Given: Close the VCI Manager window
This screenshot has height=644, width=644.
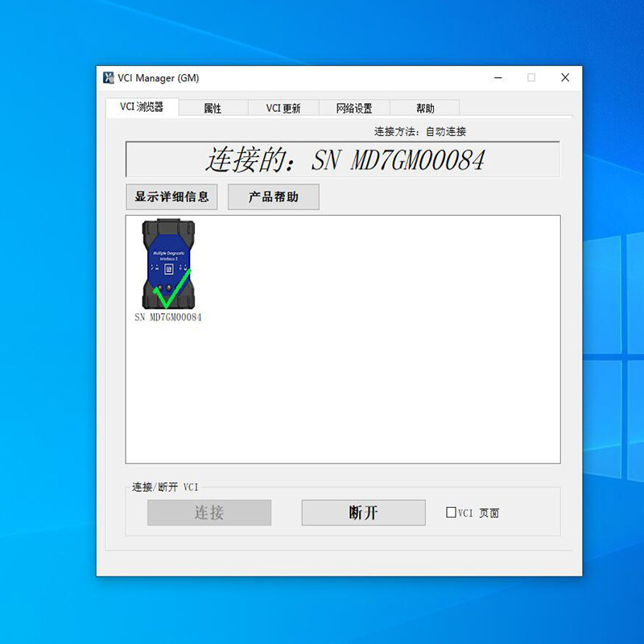Looking at the screenshot, I should [x=565, y=77].
